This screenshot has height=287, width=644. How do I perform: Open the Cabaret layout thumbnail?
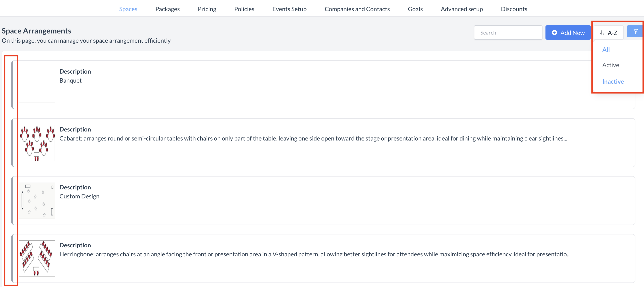click(x=37, y=142)
